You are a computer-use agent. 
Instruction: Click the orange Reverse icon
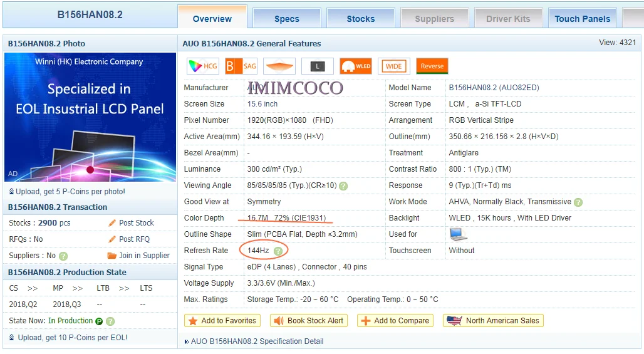(432, 66)
